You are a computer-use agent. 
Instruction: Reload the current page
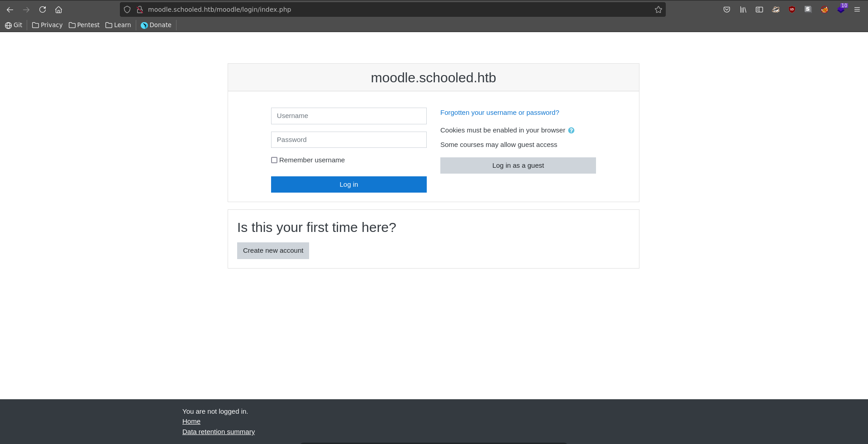coord(43,9)
